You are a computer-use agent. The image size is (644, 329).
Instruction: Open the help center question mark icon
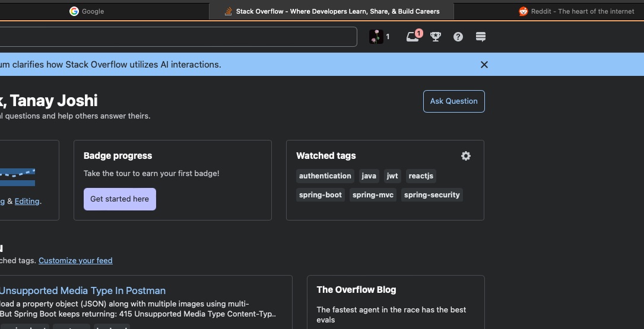(x=458, y=37)
